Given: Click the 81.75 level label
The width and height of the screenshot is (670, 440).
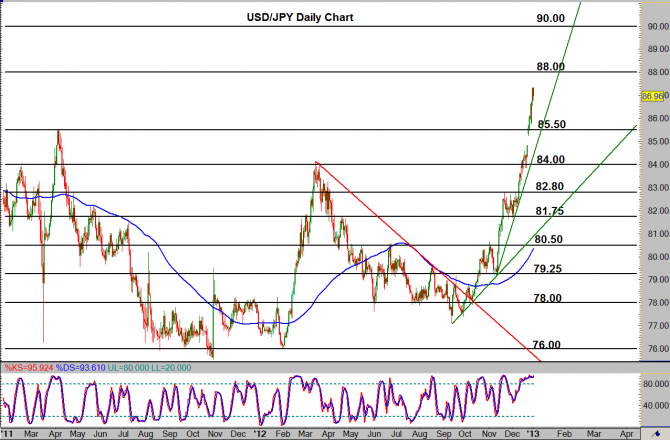Looking at the screenshot, I should 550,211.
